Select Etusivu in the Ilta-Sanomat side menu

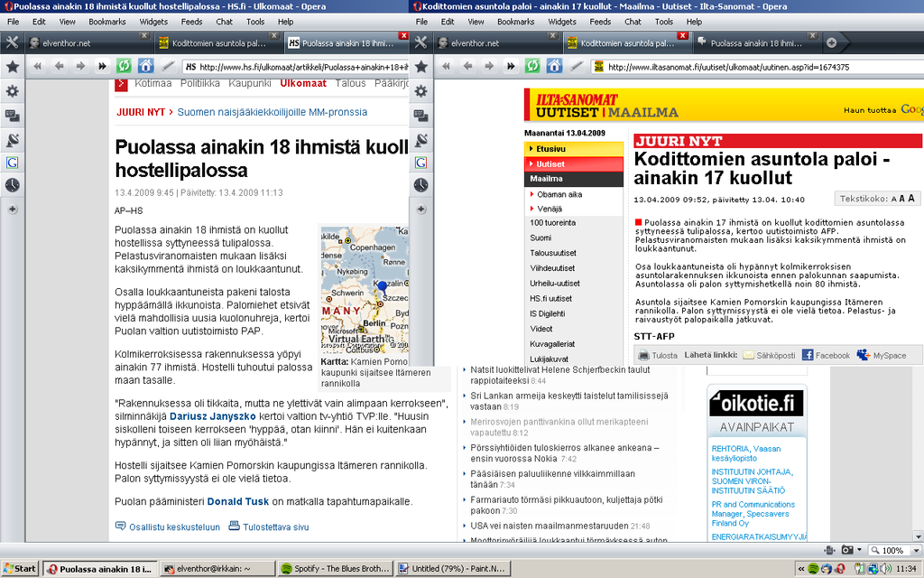pos(573,149)
